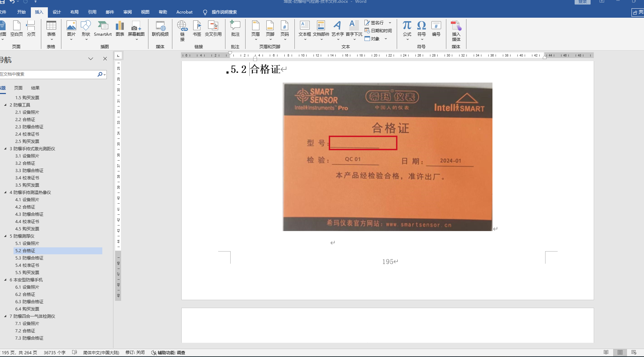The image size is (644, 357).
Task: Insert date and time (日期和时间)
Action: [378, 31]
